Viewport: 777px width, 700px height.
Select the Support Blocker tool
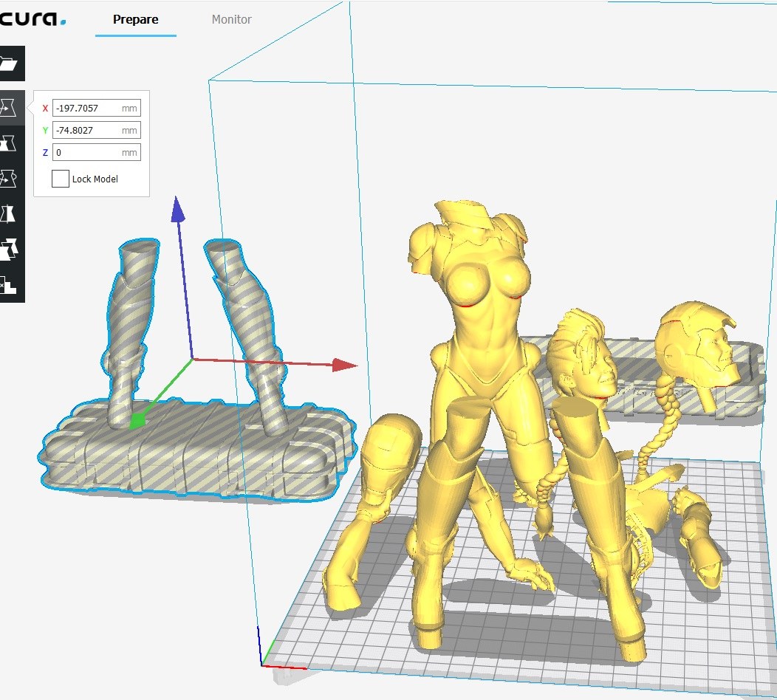pos(10,285)
